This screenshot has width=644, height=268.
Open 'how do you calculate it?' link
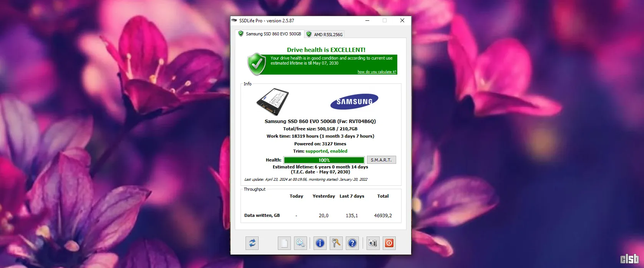click(377, 72)
